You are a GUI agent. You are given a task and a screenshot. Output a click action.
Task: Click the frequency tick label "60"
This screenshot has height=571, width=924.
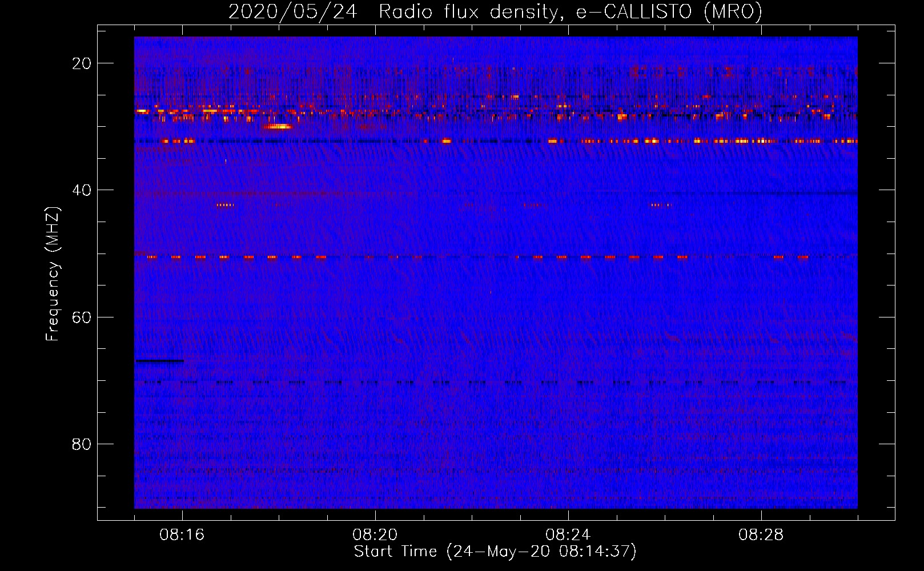tap(82, 317)
